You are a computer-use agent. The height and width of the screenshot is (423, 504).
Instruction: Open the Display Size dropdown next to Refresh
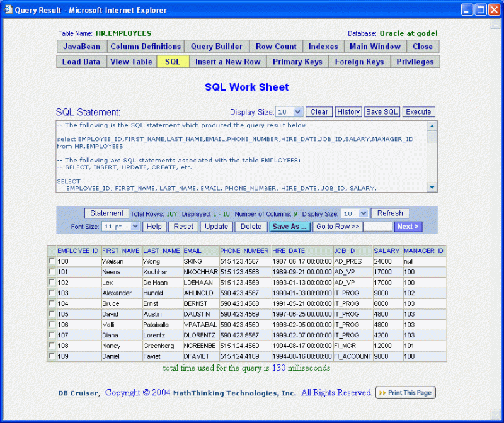click(355, 213)
